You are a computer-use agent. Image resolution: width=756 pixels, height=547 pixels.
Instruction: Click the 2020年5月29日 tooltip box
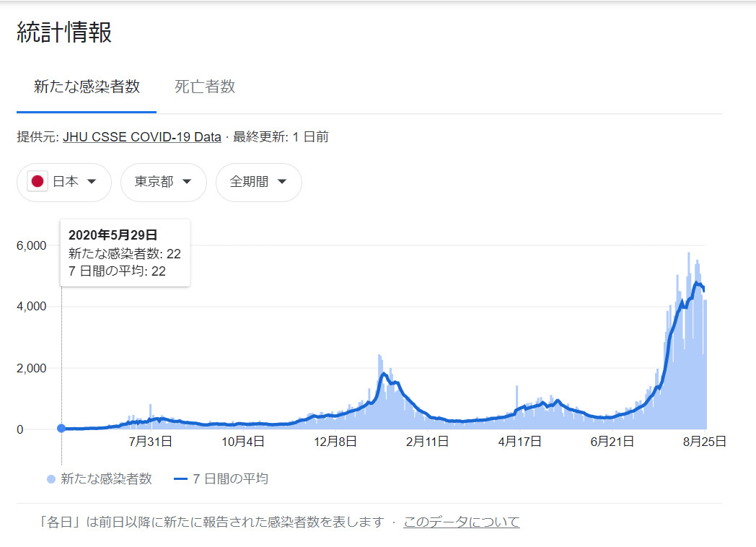tap(125, 253)
